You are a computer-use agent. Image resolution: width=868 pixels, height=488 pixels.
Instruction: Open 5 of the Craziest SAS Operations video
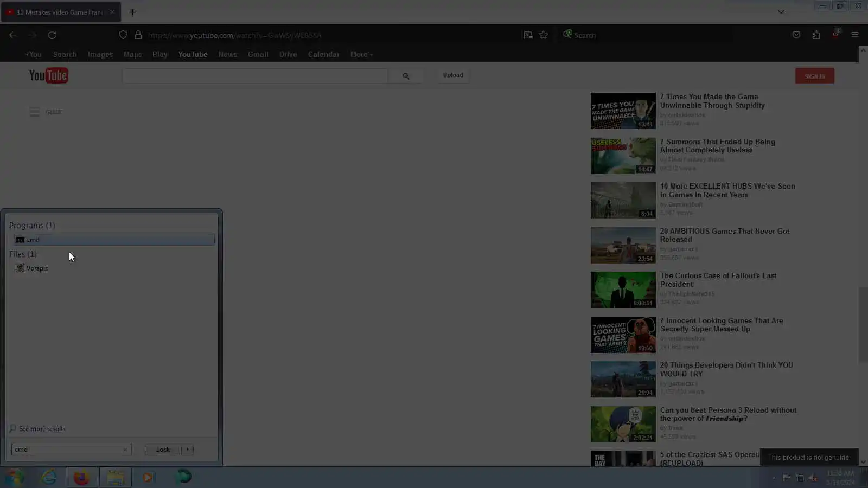coord(710,459)
